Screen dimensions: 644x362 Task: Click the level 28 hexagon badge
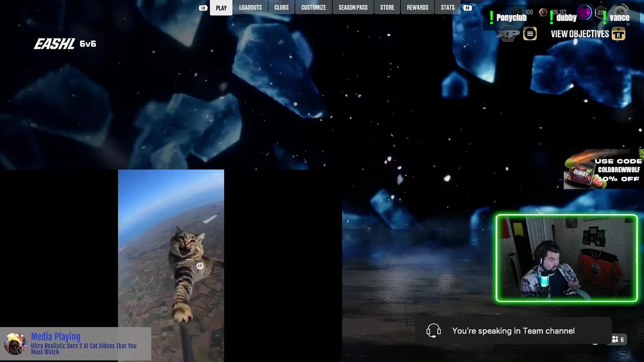coord(601,12)
